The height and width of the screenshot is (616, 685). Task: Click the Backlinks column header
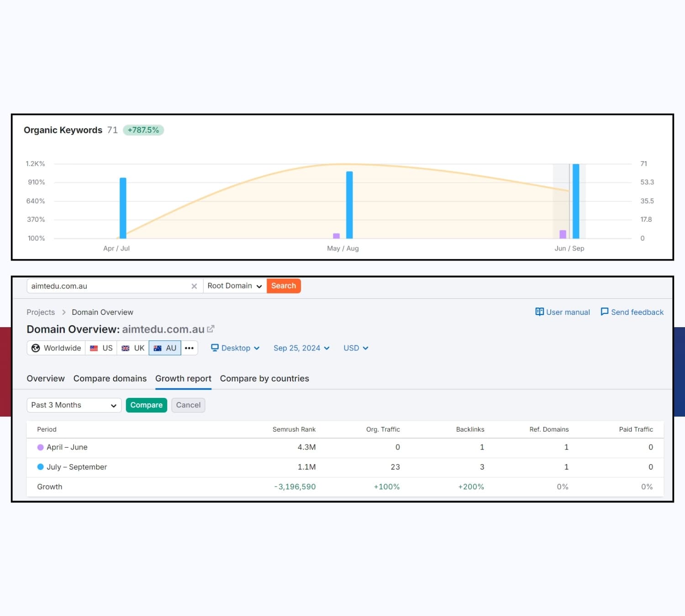click(x=470, y=429)
